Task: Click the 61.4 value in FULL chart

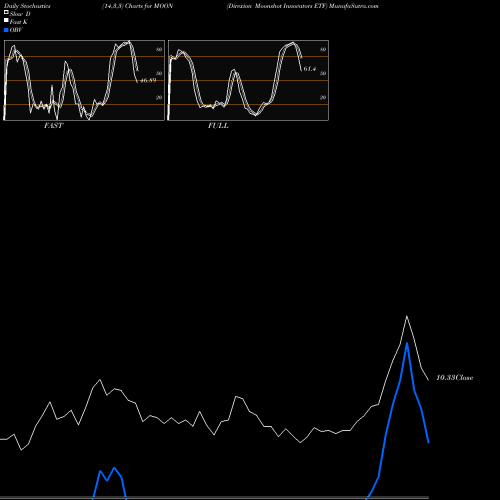Action: pyautogui.click(x=310, y=69)
